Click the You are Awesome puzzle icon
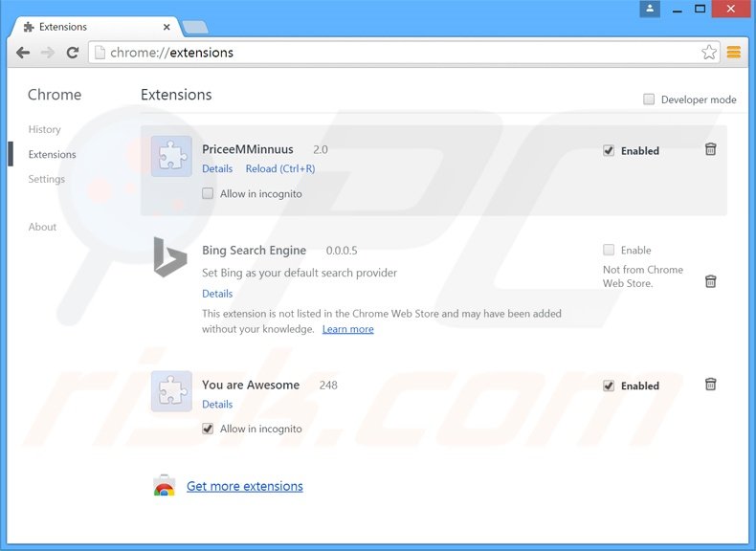The image size is (756, 551). click(171, 391)
